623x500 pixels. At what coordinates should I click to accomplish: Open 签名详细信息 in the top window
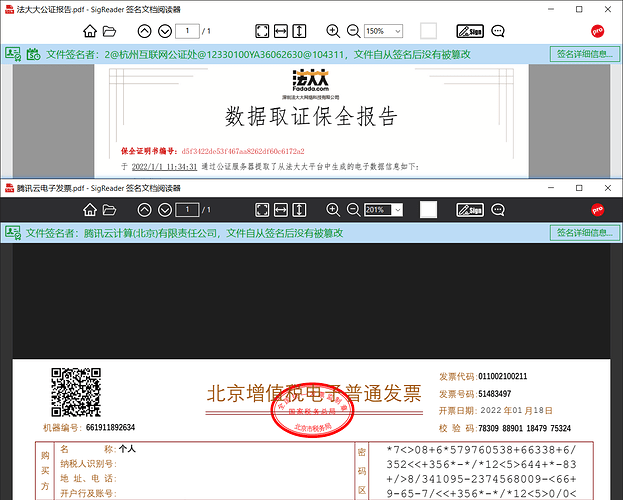coord(584,54)
